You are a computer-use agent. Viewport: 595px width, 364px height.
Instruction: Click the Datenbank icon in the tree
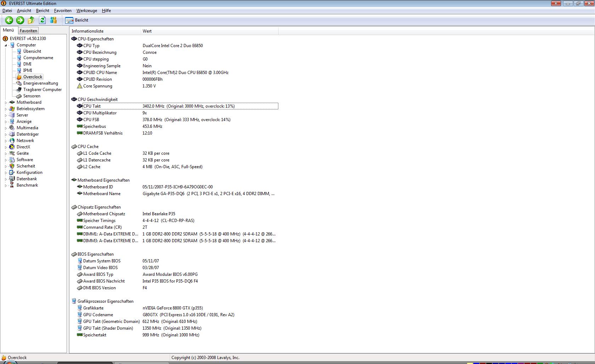pyautogui.click(x=12, y=179)
